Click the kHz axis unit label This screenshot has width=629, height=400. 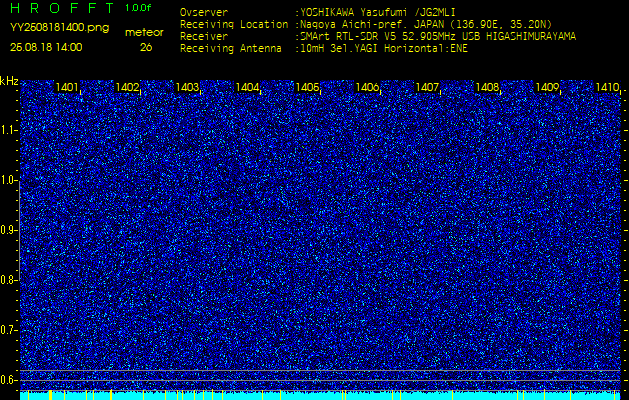pyautogui.click(x=9, y=81)
